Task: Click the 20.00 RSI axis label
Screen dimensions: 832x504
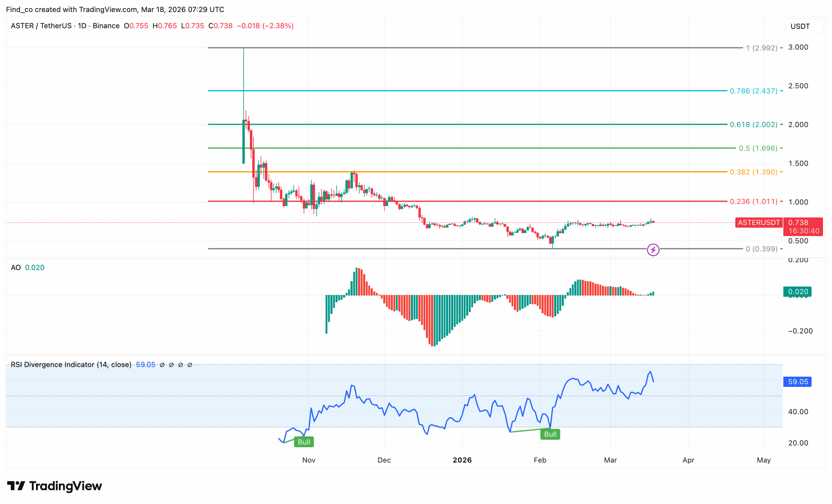Action: tap(798, 443)
